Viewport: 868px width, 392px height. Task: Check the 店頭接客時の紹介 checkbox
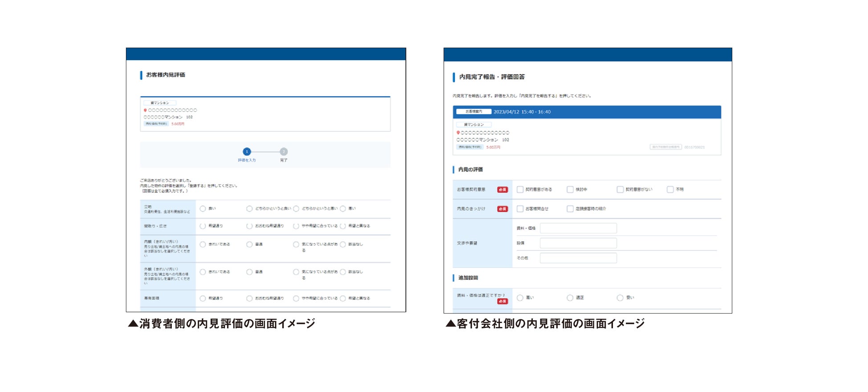coord(570,208)
